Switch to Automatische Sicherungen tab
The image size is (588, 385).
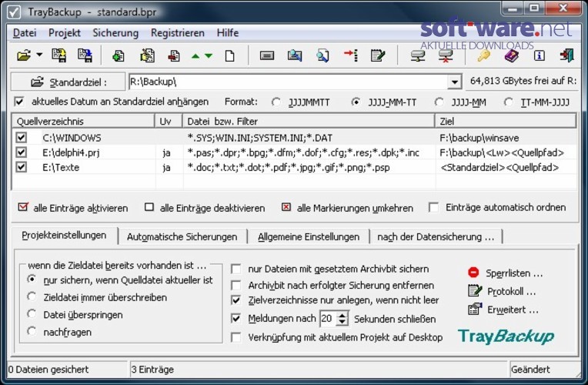tap(182, 237)
